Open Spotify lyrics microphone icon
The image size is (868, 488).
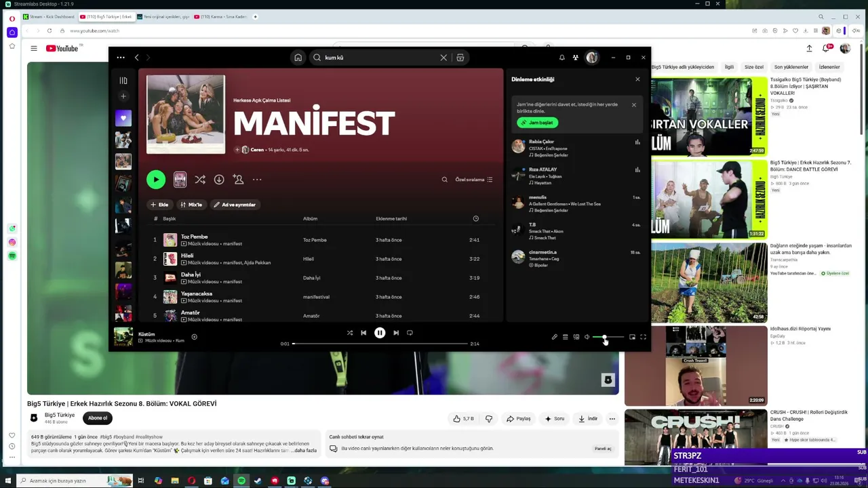(x=554, y=337)
